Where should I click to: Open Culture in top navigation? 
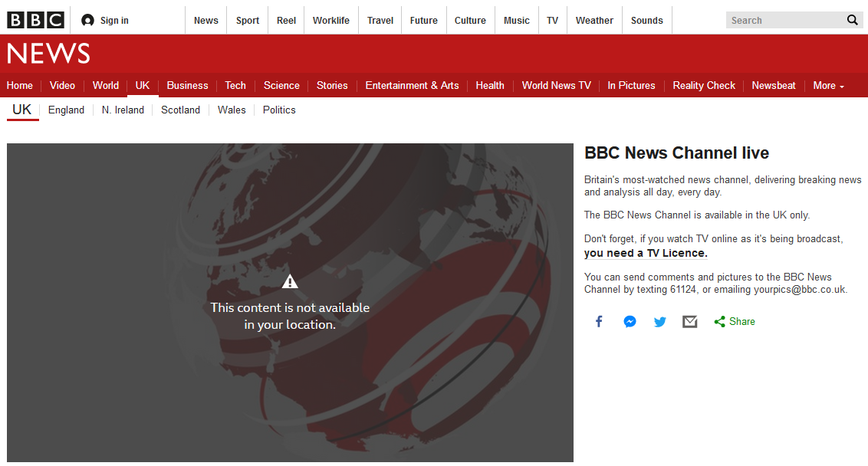coord(470,21)
